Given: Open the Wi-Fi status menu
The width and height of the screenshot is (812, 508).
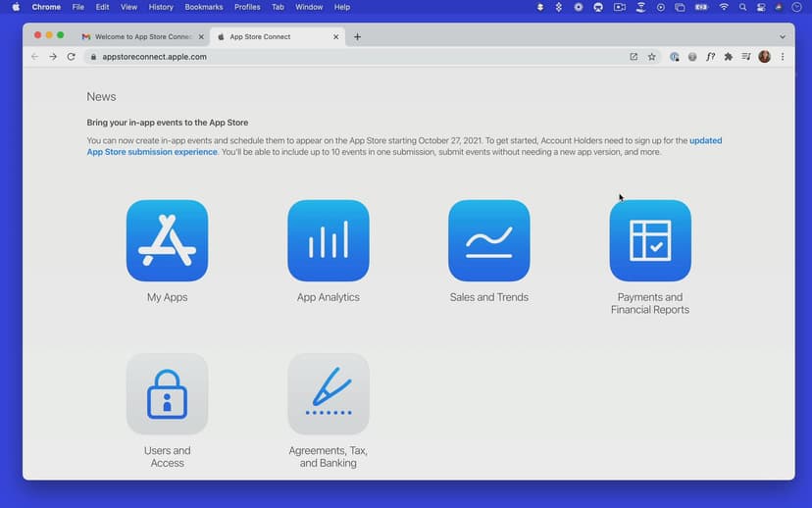Looking at the screenshot, I should (724, 7).
